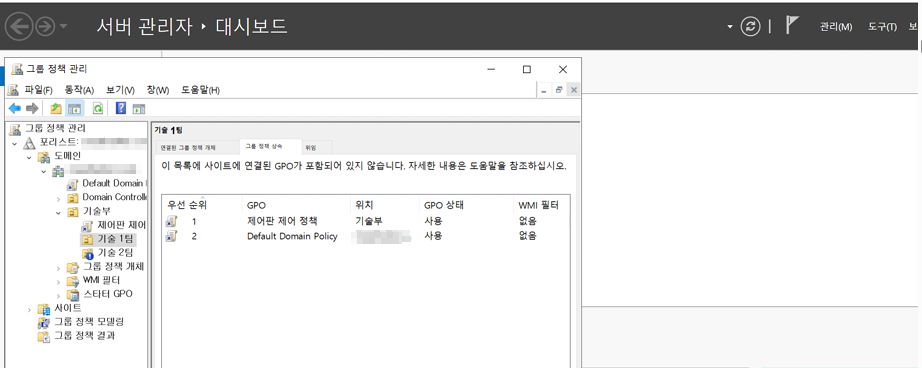Click 대시보드 in Server Manager breadcrumb
922x368 pixels.
click(x=251, y=26)
